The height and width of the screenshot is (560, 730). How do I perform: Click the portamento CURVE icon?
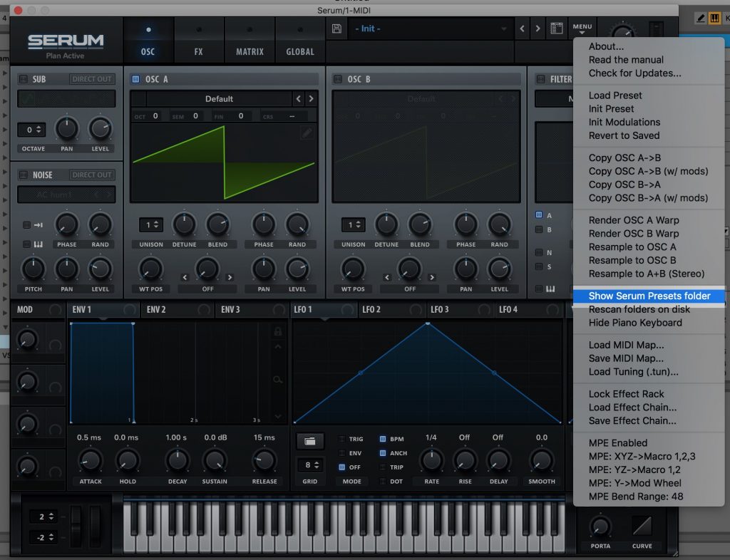[x=642, y=527]
